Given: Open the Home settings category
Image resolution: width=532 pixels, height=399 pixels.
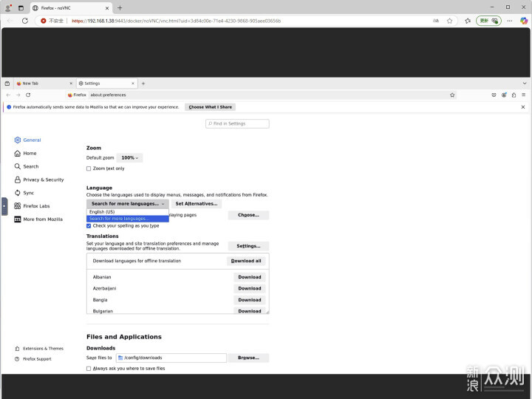Looking at the screenshot, I should pyautogui.click(x=25, y=154).
